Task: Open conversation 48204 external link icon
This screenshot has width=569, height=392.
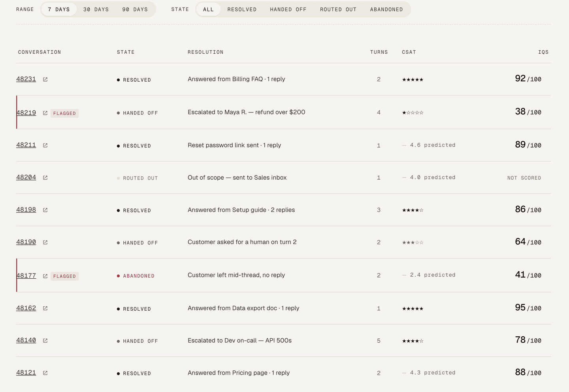Action: click(x=45, y=178)
